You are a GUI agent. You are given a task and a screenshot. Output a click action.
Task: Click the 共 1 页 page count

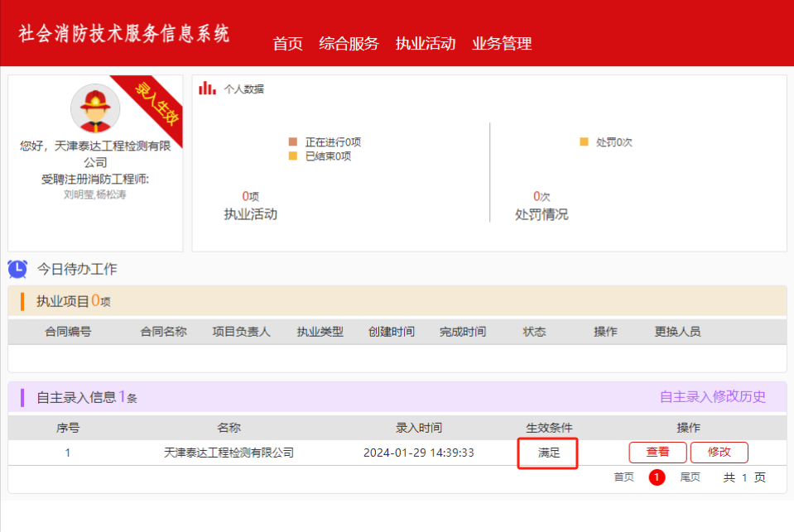(744, 477)
